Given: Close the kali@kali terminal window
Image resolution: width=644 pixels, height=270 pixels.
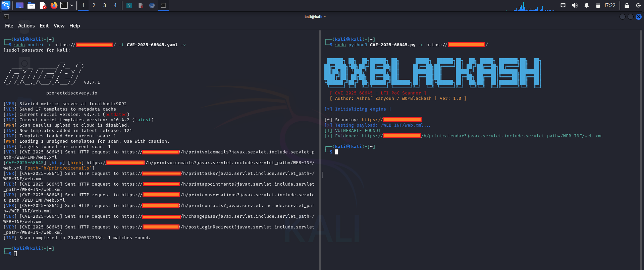Looking at the screenshot, I should click(639, 17).
